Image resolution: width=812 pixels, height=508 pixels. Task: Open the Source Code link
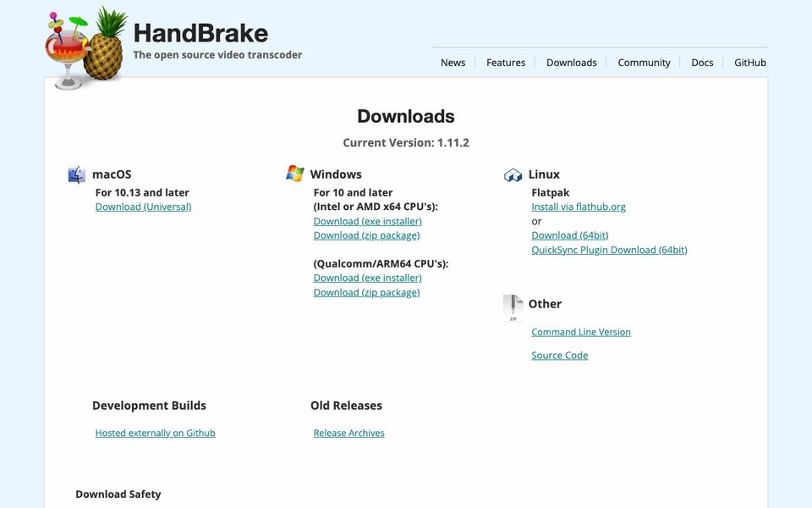(x=560, y=355)
